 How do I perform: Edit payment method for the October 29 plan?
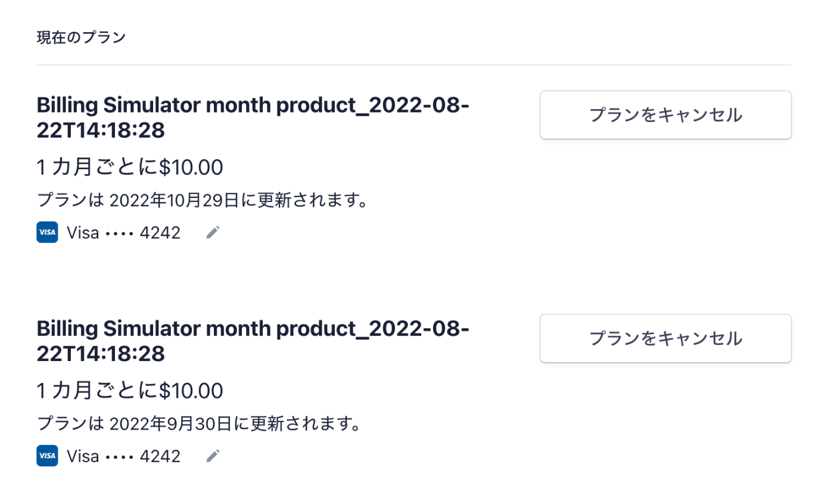[x=213, y=233]
